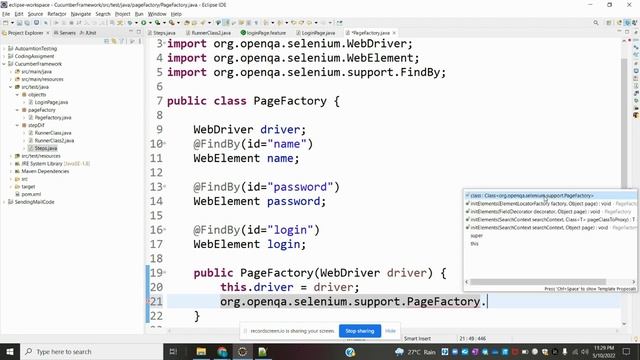640x360 pixels.
Task: Click the Save icon in toolbar
Action: [x=19, y=23]
